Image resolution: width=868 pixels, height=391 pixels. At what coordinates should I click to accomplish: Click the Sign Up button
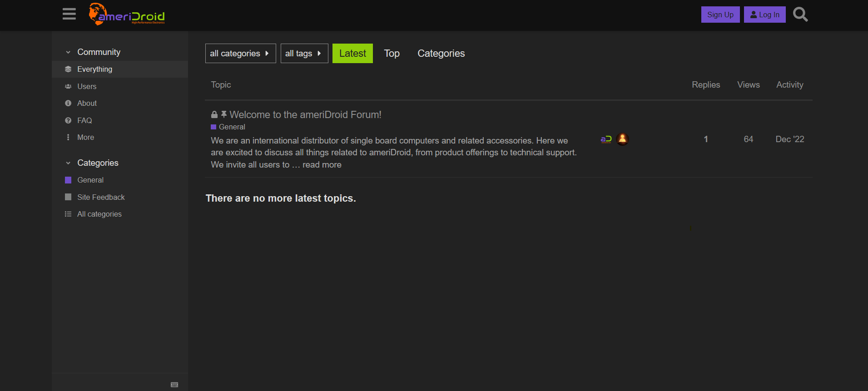(720, 15)
